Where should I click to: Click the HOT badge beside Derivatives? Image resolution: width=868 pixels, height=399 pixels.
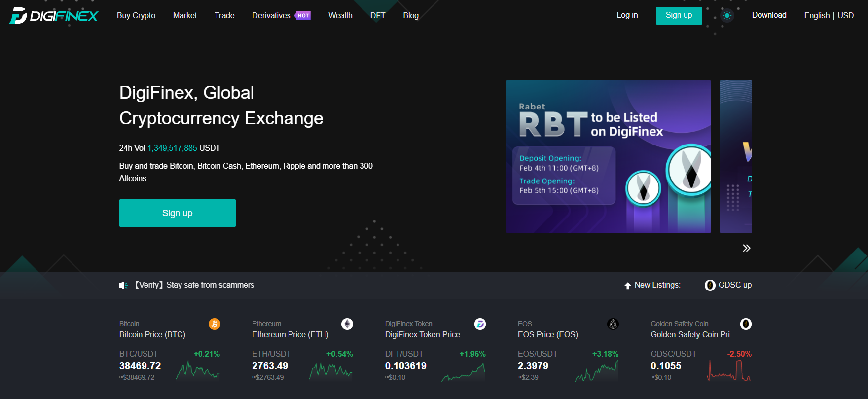303,15
